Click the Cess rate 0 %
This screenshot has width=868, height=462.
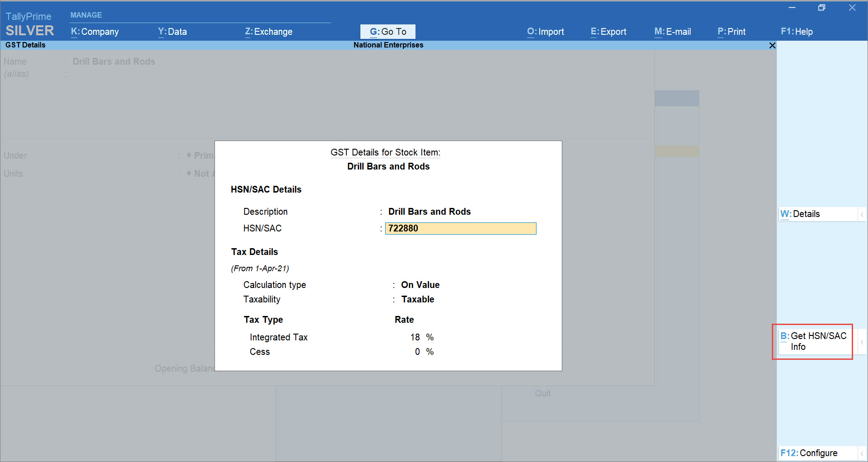coord(424,352)
